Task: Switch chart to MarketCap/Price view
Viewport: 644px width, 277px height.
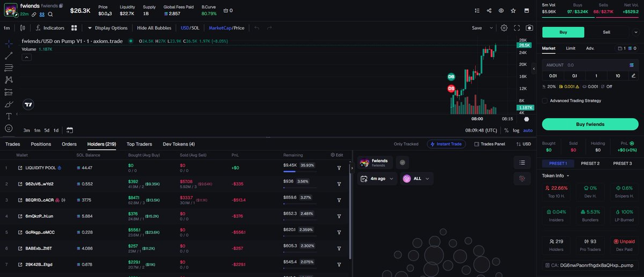Action: click(226, 28)
